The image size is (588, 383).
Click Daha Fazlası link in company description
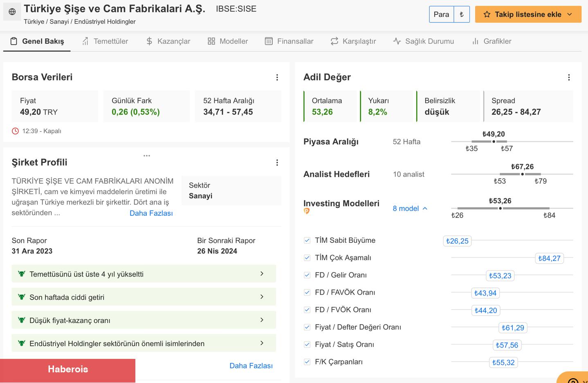(151, 213)
